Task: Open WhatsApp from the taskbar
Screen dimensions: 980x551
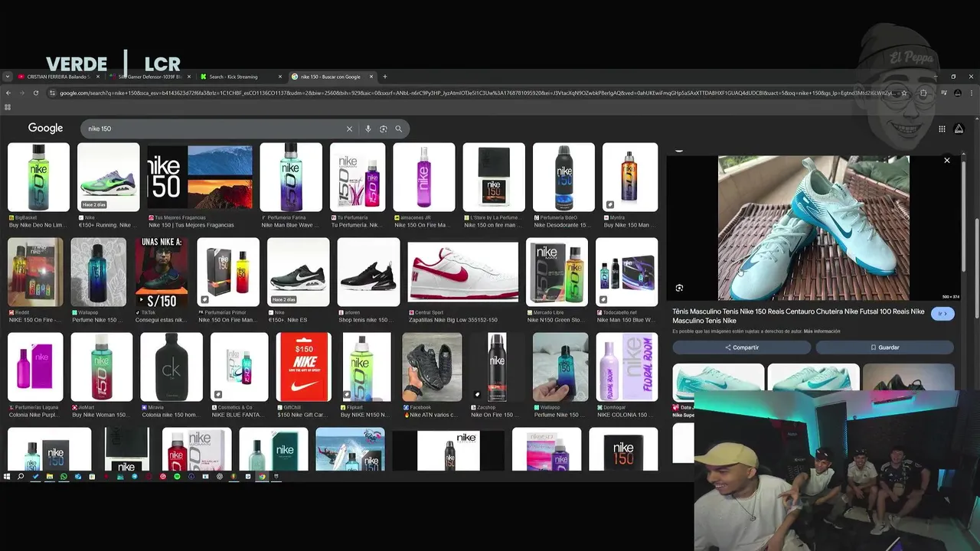Action: pos(64,477)
